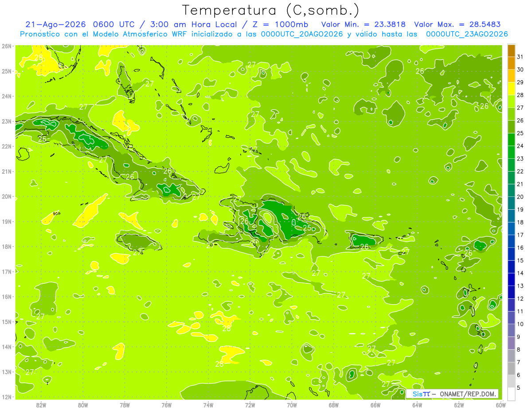Click the '60W' longitude axis label
The height and width of the screenshot is (411, 532).
501,405
